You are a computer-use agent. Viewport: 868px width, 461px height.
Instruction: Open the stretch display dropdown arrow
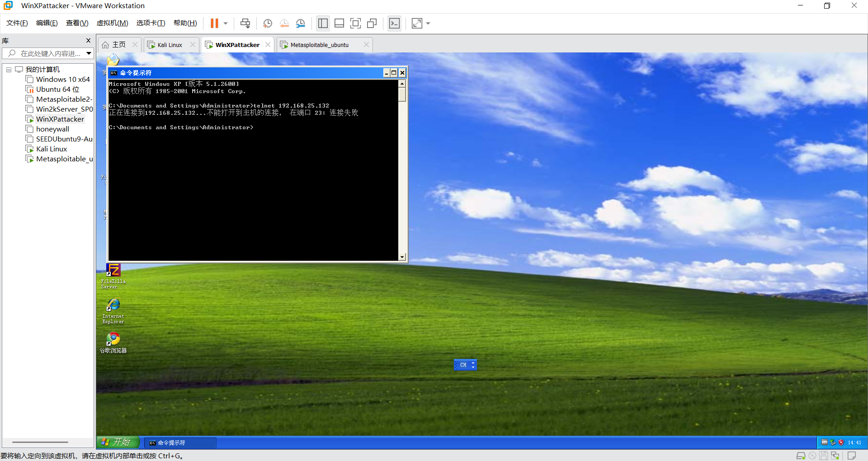[428, 23]
